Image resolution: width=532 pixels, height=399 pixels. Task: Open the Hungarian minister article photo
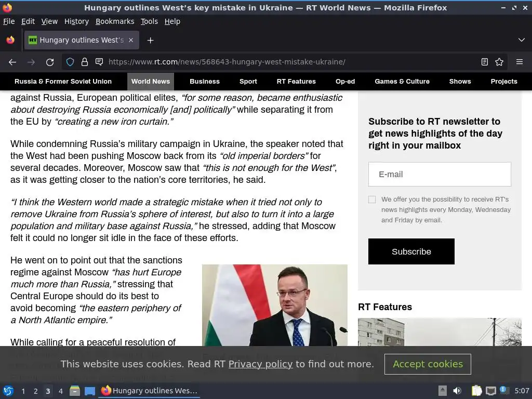tap(274, 305)
